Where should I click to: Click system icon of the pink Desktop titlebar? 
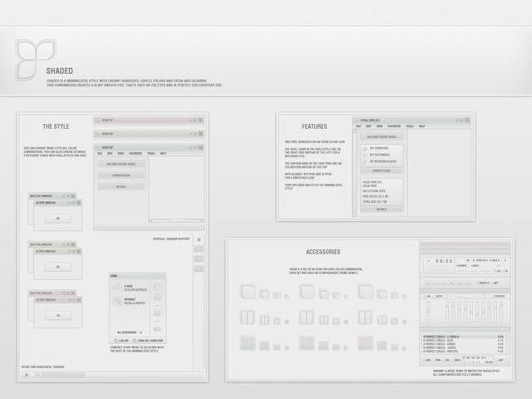97,120
